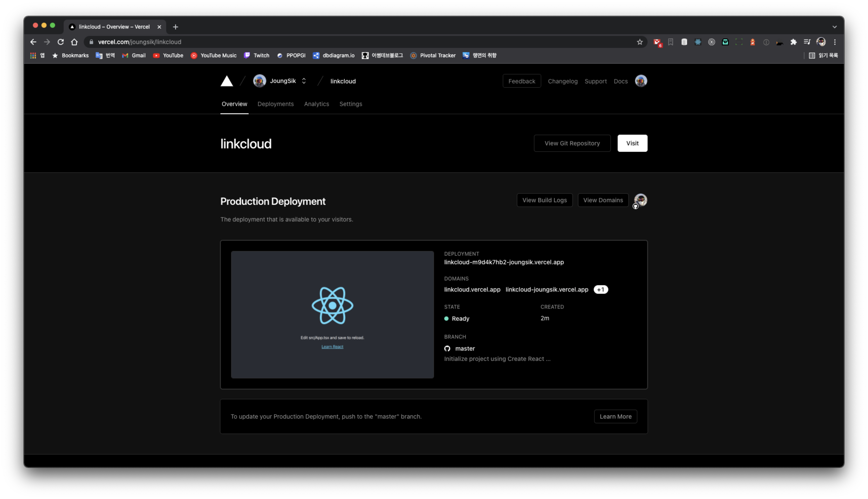Open the linkcloud-m9d4k7hb2-joungsik.vercel.app deployment link
The image size is (868, 499).
(x=504, y=262)
